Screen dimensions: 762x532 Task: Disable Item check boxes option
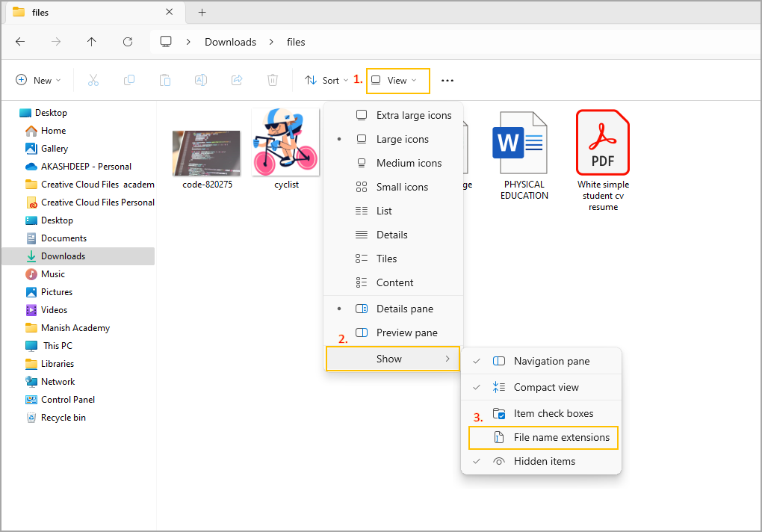pos(553,414)
